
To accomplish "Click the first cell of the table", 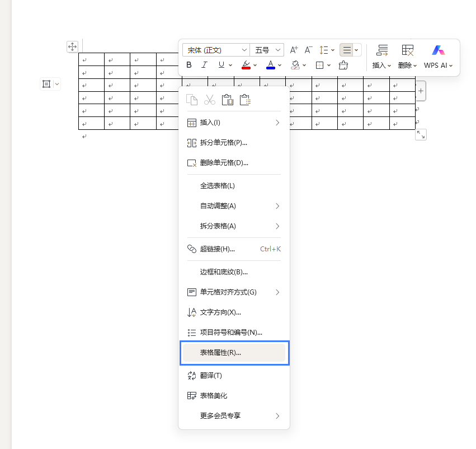I will pos(91,59).
